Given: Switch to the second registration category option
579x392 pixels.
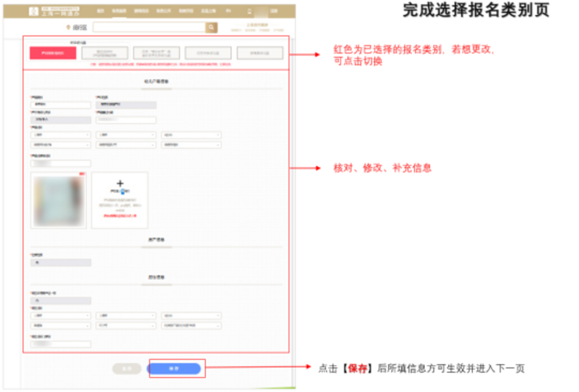Looking at the screenshot, I should pyautogui.click(x=104, y=53).
